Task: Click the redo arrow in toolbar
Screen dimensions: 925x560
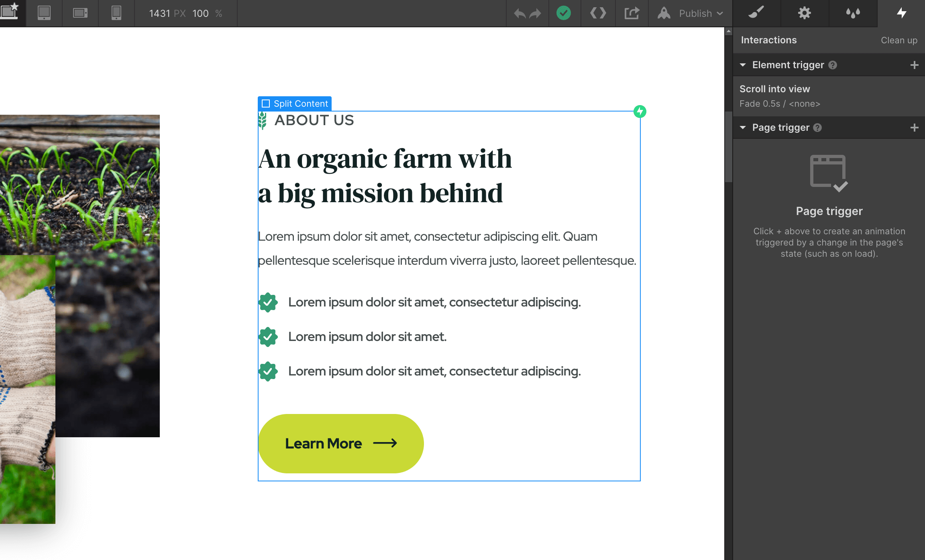Action: coord(535,14)
